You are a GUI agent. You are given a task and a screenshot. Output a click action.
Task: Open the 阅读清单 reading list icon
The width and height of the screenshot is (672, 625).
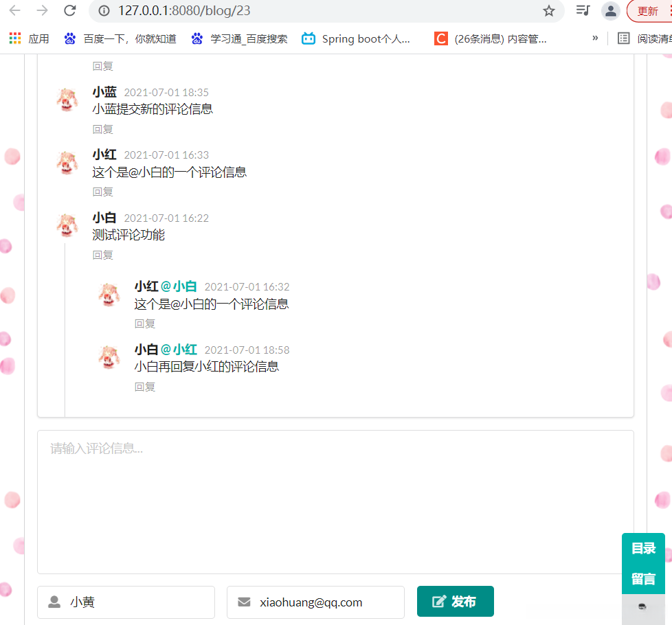[x=623, y=38]
